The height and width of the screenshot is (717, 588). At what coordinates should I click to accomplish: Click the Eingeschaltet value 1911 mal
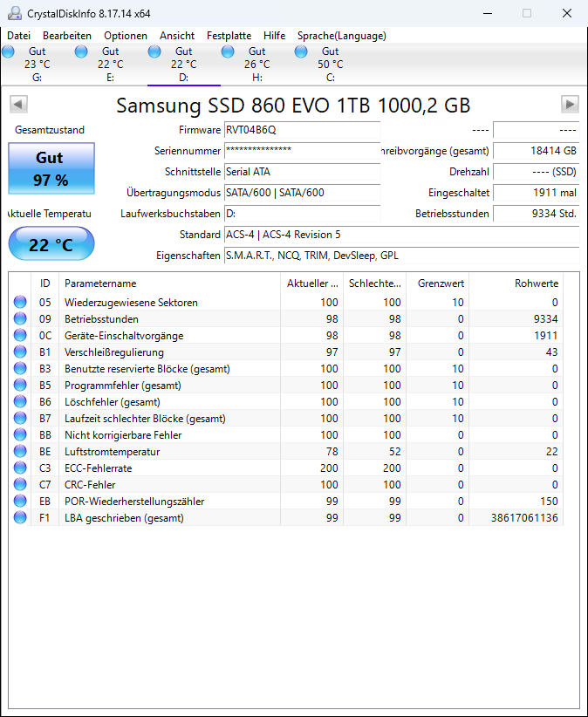[537, 193]
